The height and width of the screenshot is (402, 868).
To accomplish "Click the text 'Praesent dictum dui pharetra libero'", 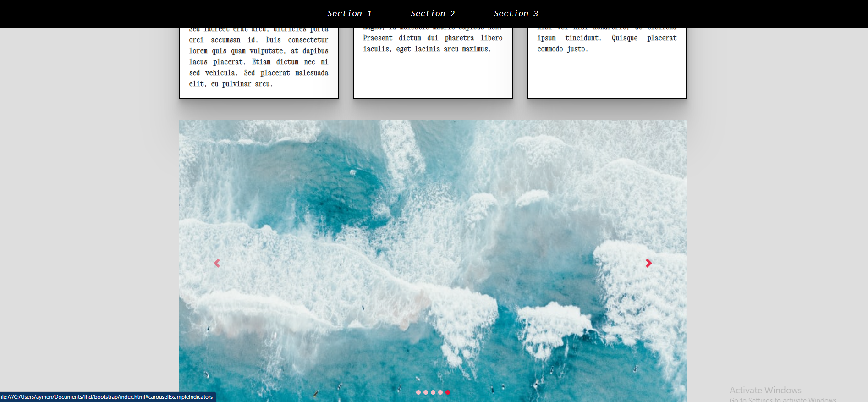I will pos(433,38).
